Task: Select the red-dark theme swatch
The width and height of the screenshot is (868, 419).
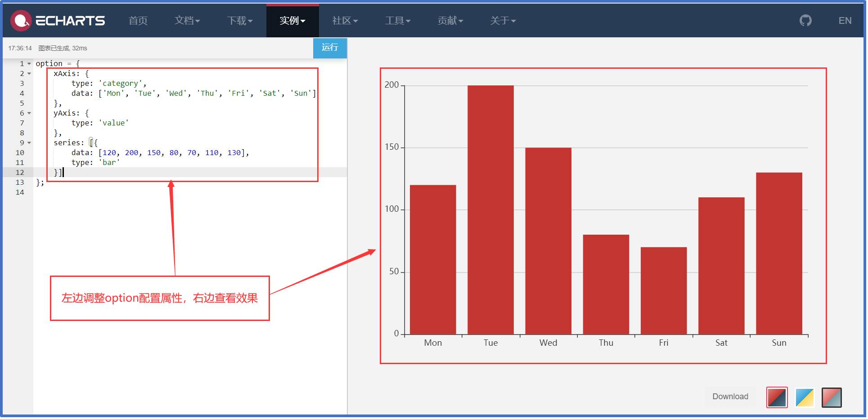Action: pyautogui.click(x=777, y=397)
